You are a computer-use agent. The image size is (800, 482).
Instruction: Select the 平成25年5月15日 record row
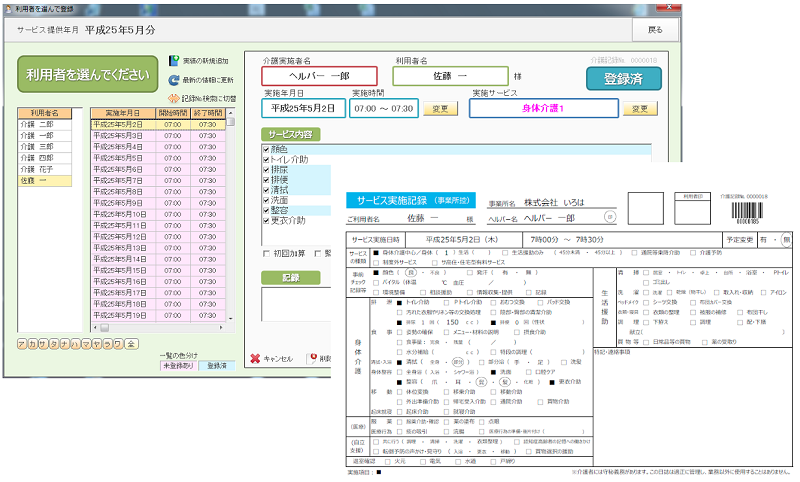click(158, 270)
